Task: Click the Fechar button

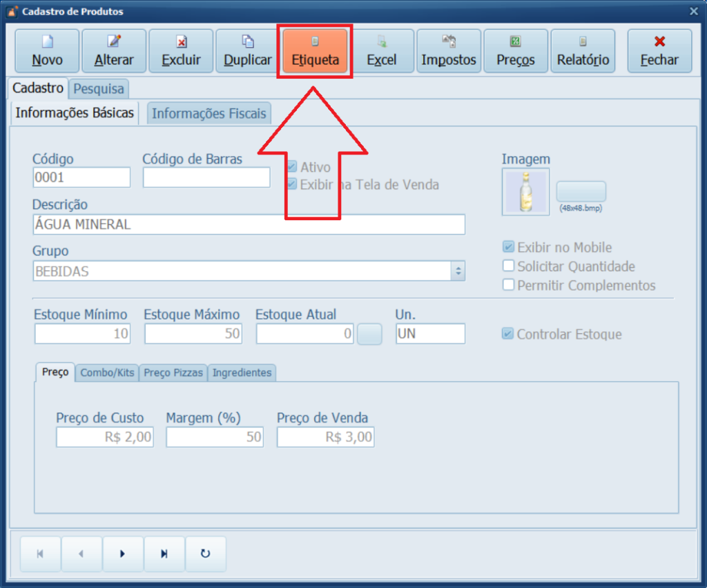Action: pyautogui.click(x=659, y=51)
